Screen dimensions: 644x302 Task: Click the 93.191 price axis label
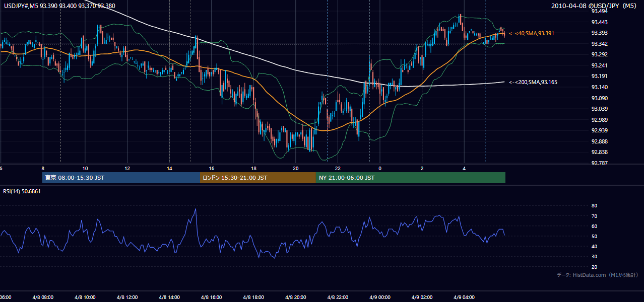[x=599, y=76]
